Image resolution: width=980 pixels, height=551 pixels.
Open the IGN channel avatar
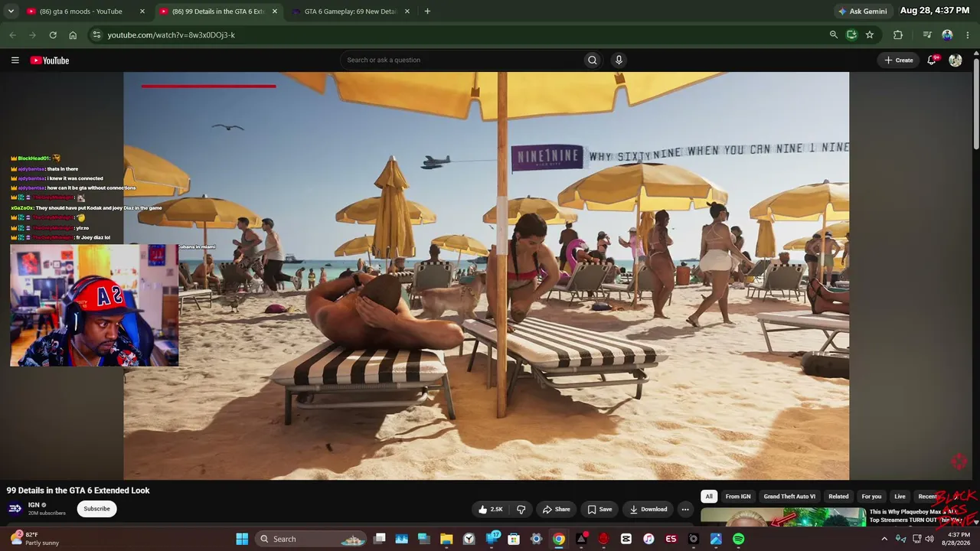[x=15, y=509]
